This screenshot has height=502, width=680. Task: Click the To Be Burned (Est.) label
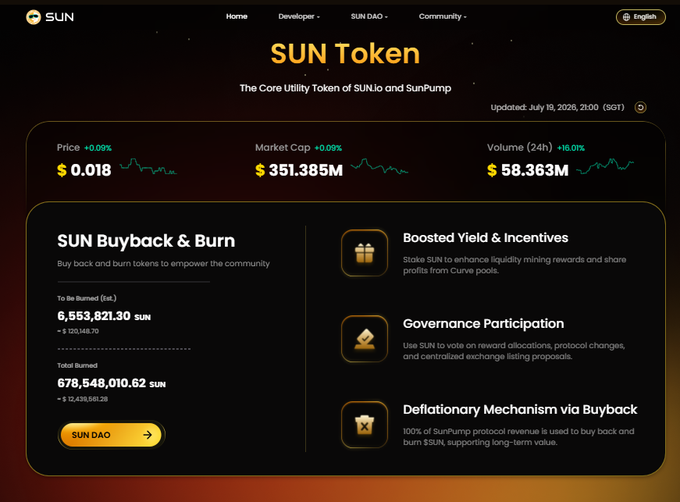point(87,298)
